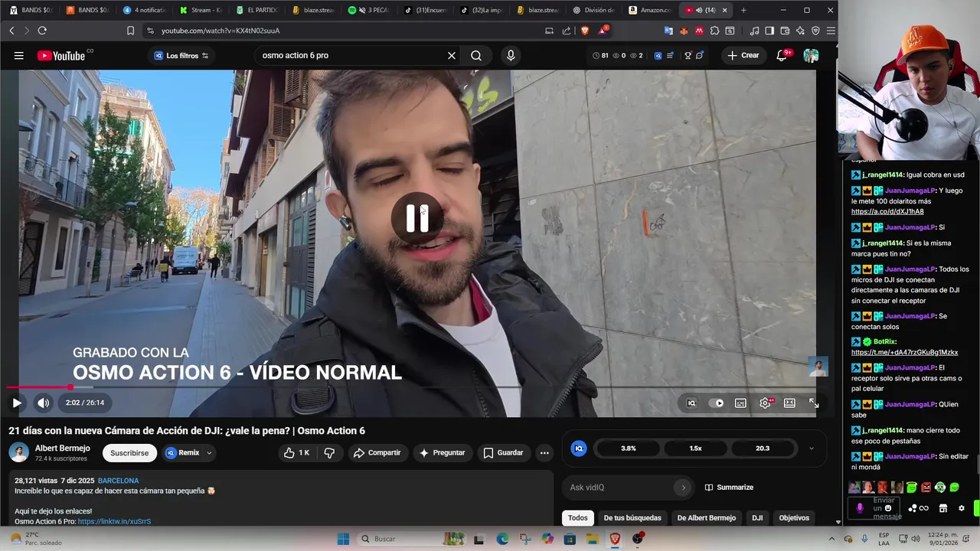980x551 pixels.
Task: Open extensions puzzle icon
Action: (x=714, y=31)
